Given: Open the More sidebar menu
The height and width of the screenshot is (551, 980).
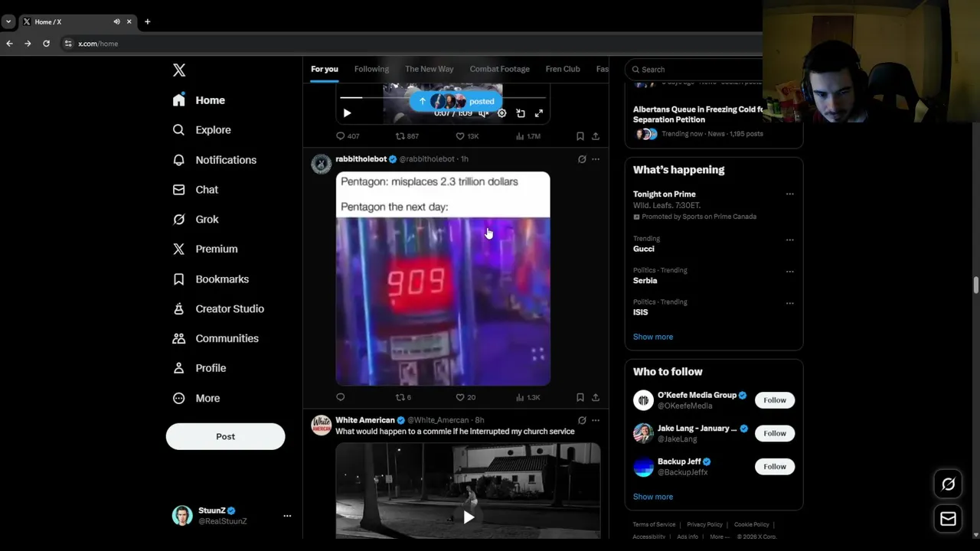Looking at the screenshot, I should point(196,398).
